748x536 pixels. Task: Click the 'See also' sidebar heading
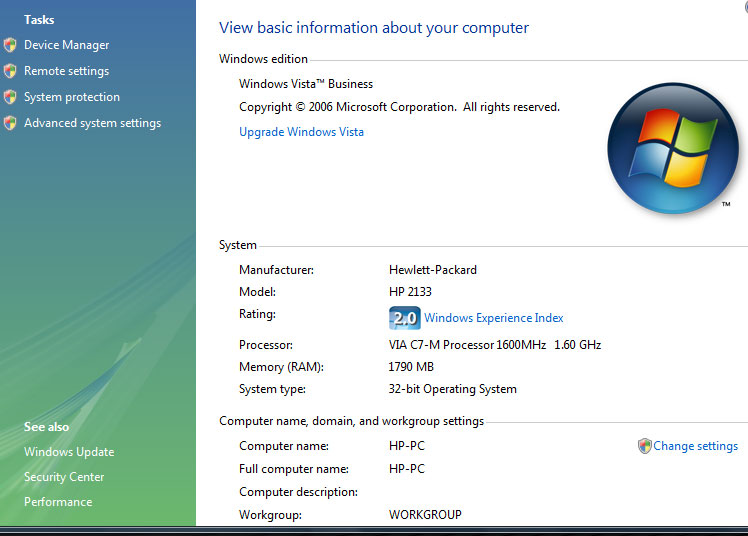pyautogui.click(x=46, y=427)
